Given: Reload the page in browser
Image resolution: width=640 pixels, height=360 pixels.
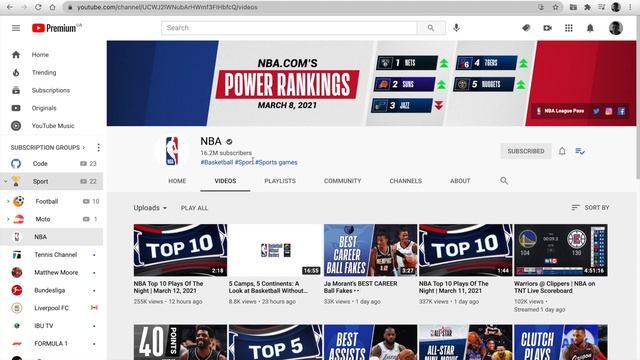Looking at the screenshot, I should tap(38, 7).
